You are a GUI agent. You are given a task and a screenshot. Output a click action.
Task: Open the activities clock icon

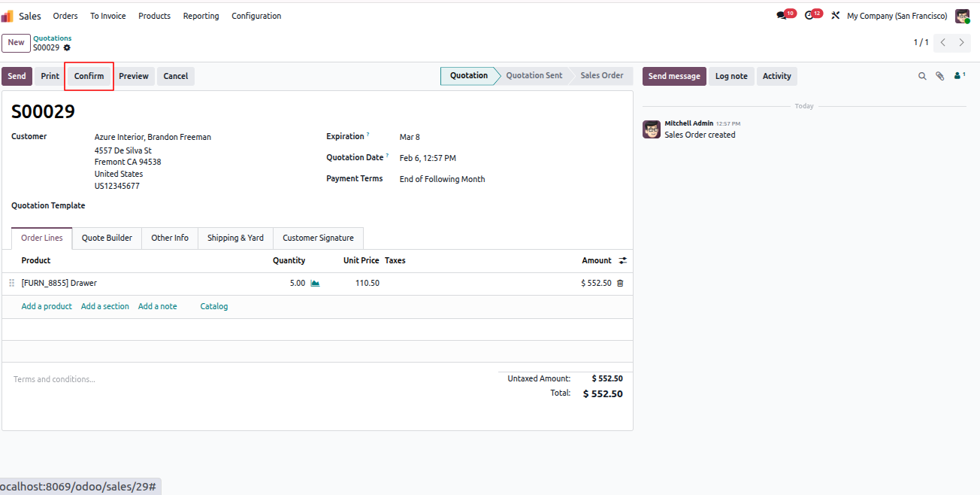tap(809, 16)
